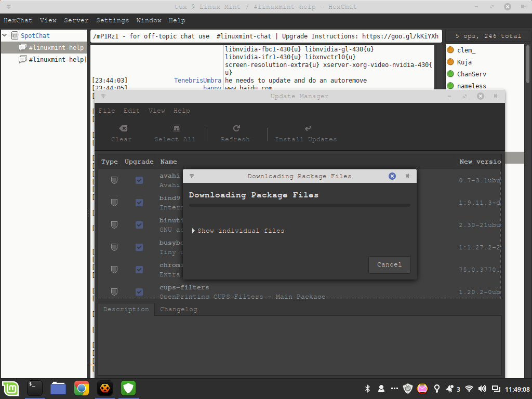Uncheck the upgrade checkbox for avahi
Image resolution: width=532 pixels, height=399 pixels.
coord(139,180)
